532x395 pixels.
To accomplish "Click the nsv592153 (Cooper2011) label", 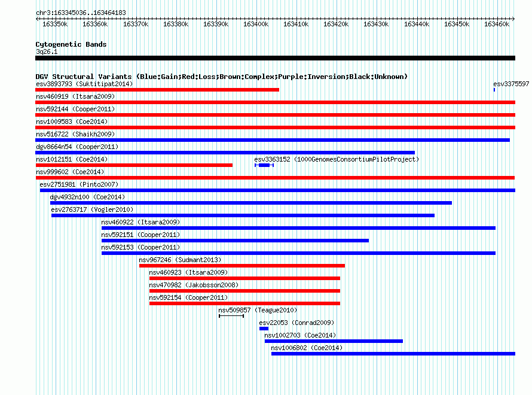I will point(140,247).
